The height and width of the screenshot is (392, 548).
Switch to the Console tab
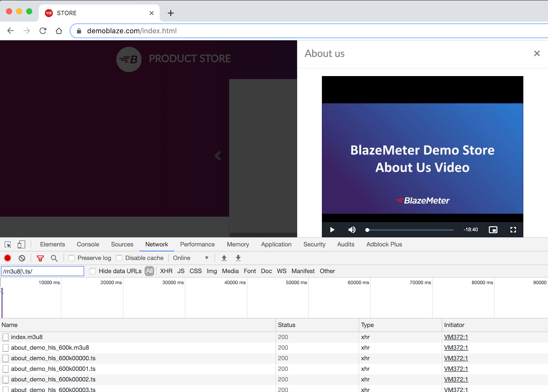point(88,244)
